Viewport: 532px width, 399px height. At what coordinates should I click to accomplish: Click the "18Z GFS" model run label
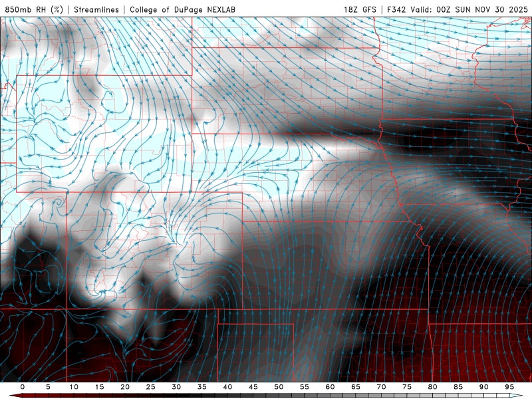[x=360, y=9]
